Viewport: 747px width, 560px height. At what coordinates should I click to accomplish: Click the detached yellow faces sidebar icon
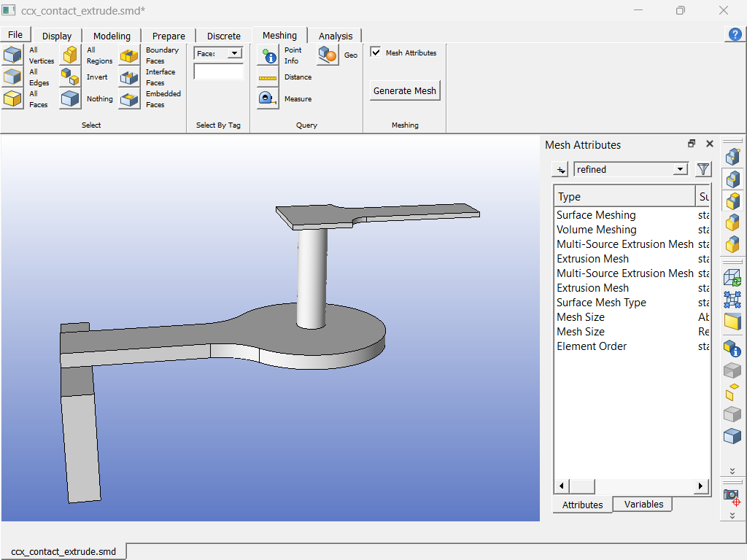pyautogui.click(x=732, y=392)
